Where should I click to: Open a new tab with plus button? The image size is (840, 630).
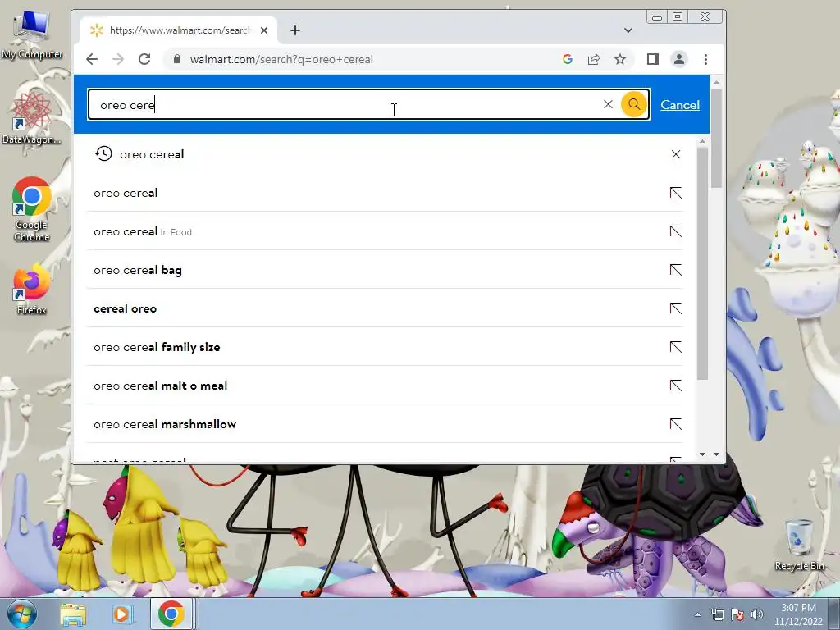tap(295, 30)
